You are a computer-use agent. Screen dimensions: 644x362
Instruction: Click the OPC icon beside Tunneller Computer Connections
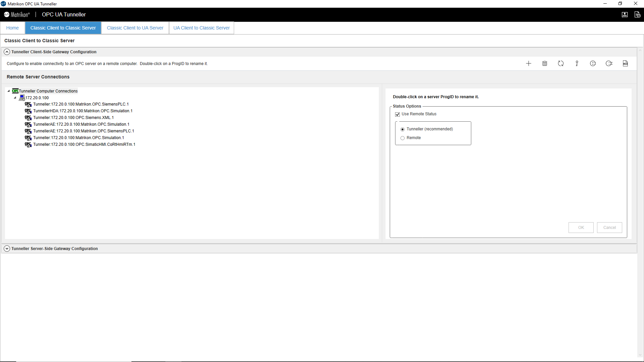tap(15, 91)
